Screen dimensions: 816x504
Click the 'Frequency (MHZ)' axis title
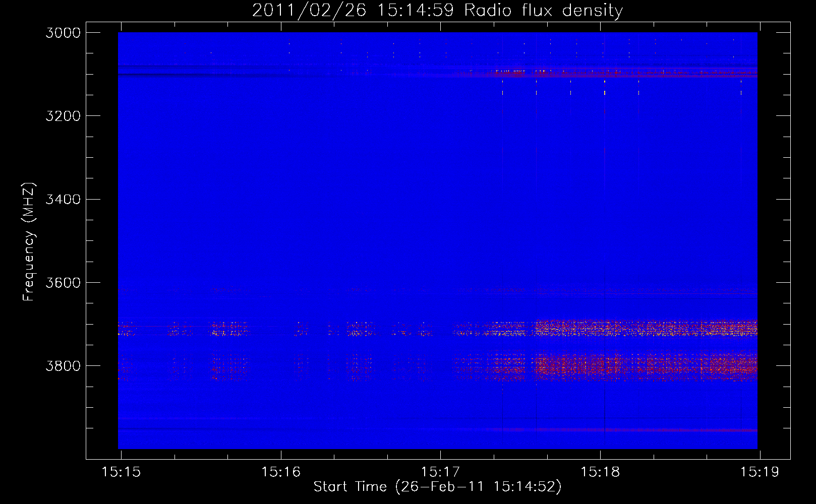pyautogui.click(x=28, y=241)
